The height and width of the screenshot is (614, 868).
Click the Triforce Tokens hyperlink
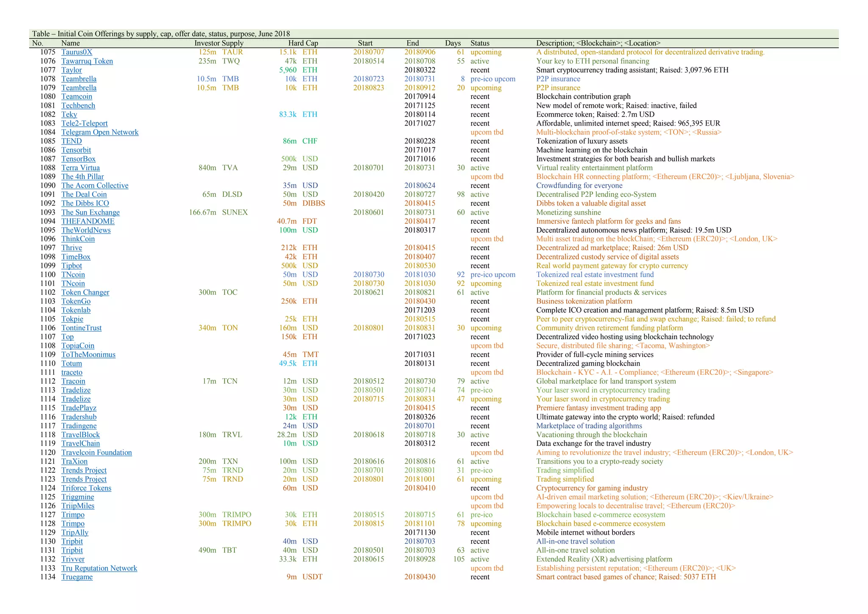point(86,488)
